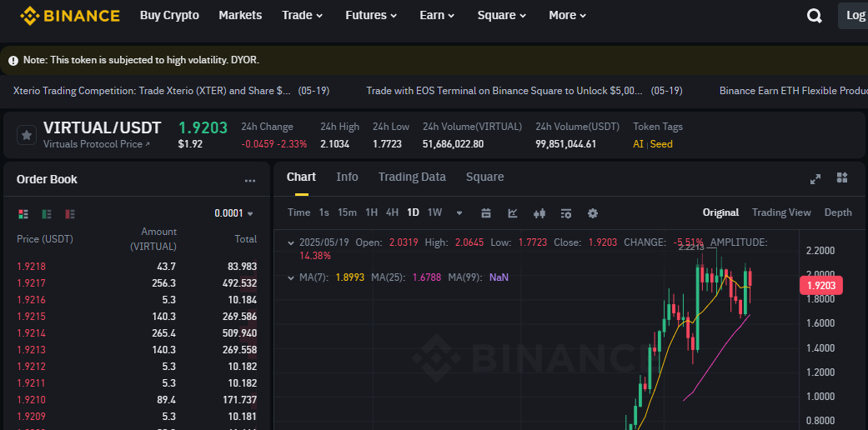The height and width of the screenshot is (430, 868).
Task: Collapse the MA indicator row chevron
Action: [291, 277]
